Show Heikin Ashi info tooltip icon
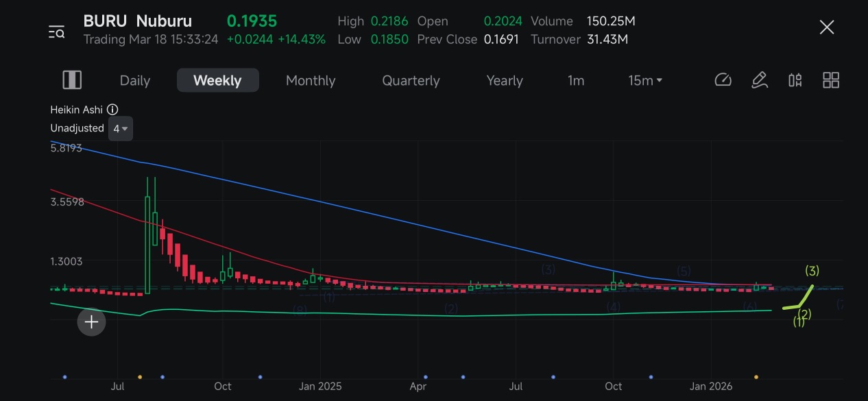 (113, 110)
